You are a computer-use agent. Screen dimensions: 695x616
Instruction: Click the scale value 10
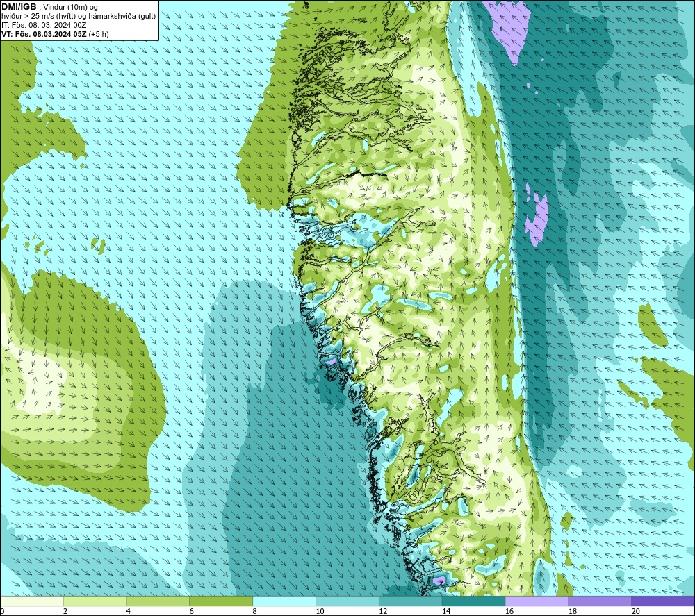coord(320,611)
